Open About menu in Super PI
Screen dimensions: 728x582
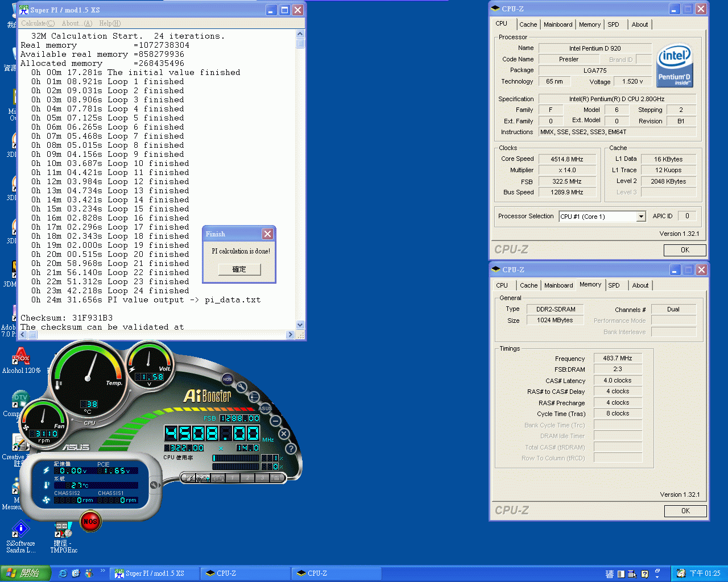tap(77, 23)
